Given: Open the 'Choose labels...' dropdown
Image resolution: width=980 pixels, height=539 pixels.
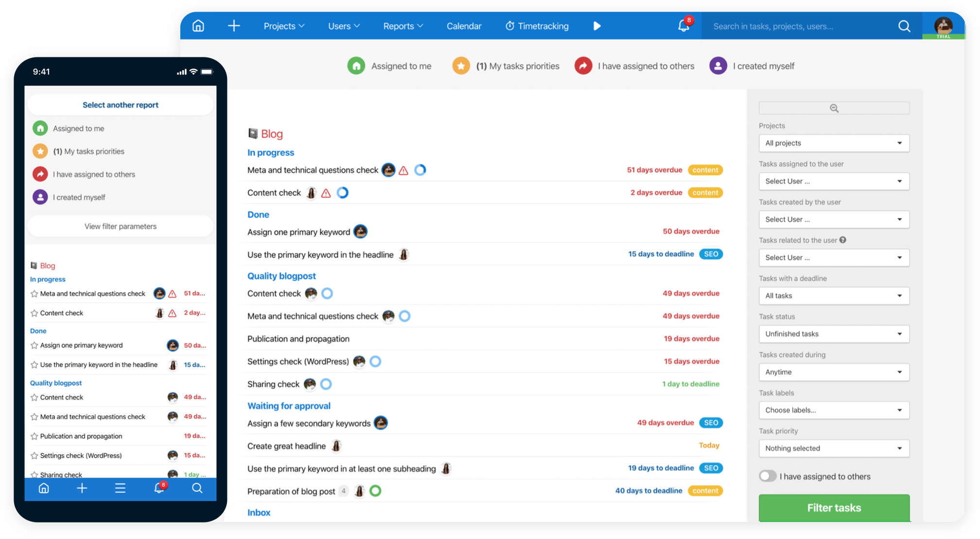Looking at the screenshot, I should (x=834, y=410).
